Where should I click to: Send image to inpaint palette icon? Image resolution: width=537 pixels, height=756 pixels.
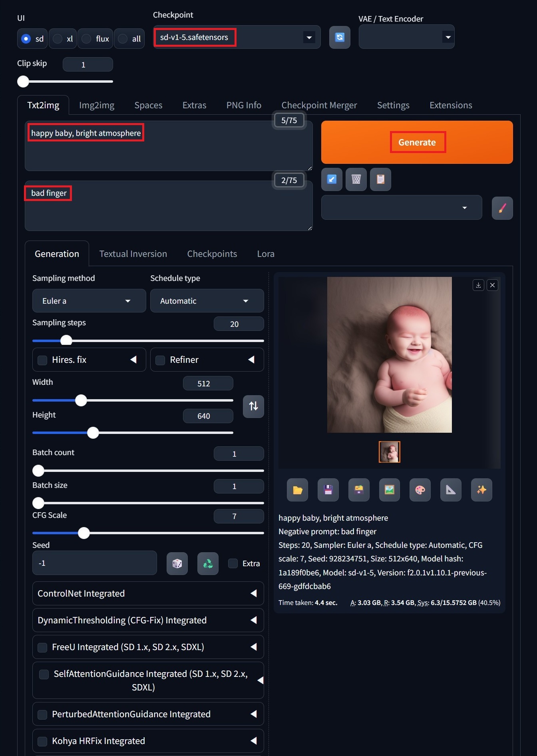coord(420,490)
